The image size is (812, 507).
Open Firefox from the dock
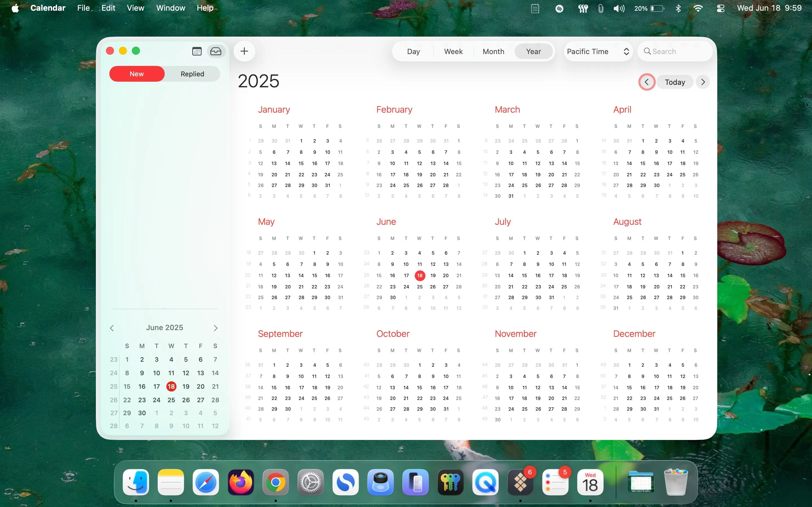[240, 482]
